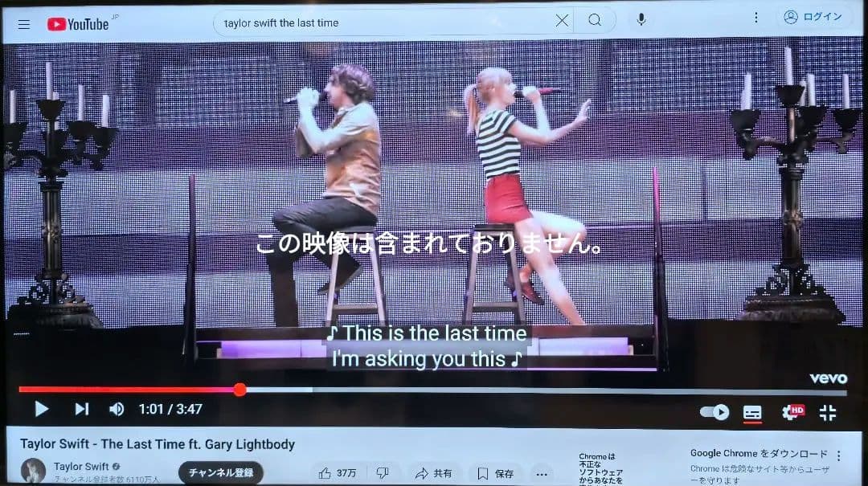Screen dimensions: 868x486
Task: Mute the video with the speaker icon
Action: pyautogui.click(x=117, y=409)
